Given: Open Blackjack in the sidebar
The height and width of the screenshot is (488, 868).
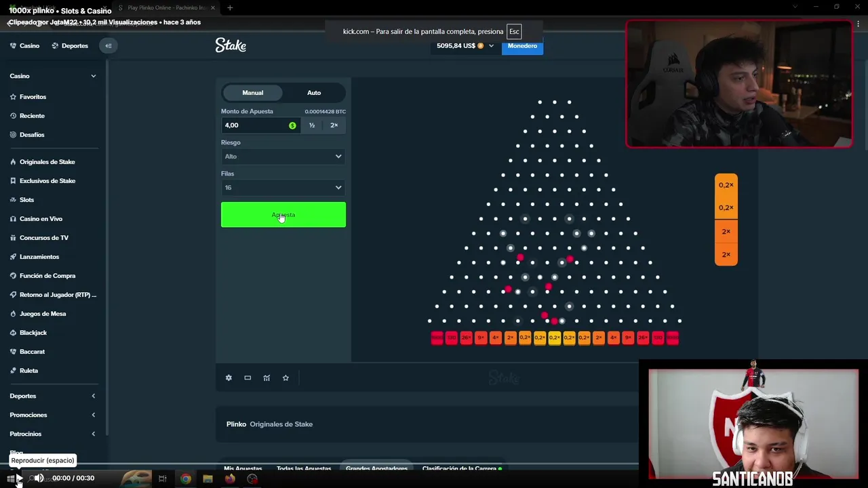Looking at the screenshot, I should point(28,333).
